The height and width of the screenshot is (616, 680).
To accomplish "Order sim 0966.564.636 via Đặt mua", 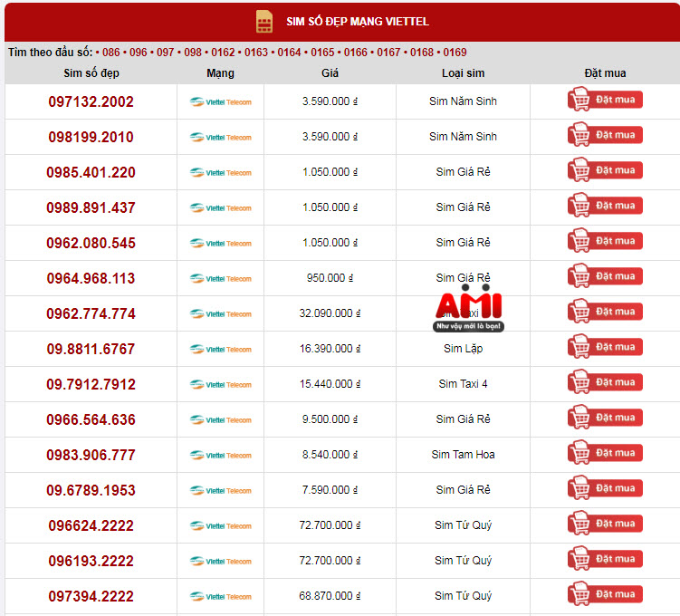I will [605, 418].
